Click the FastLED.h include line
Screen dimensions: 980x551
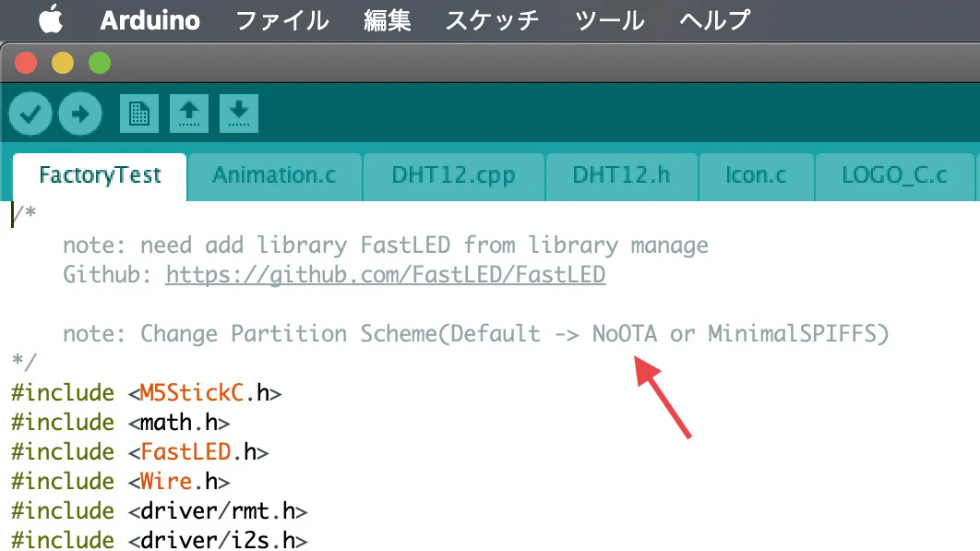(140, 452)
